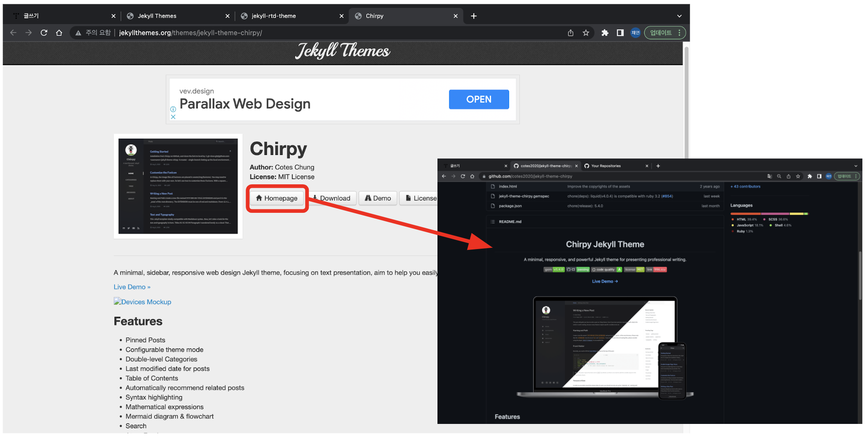Close the jekyll-rtd-theme tab
Image resolution: width=868 pixels, height=436 pixels.
click(x=342, y=16)
